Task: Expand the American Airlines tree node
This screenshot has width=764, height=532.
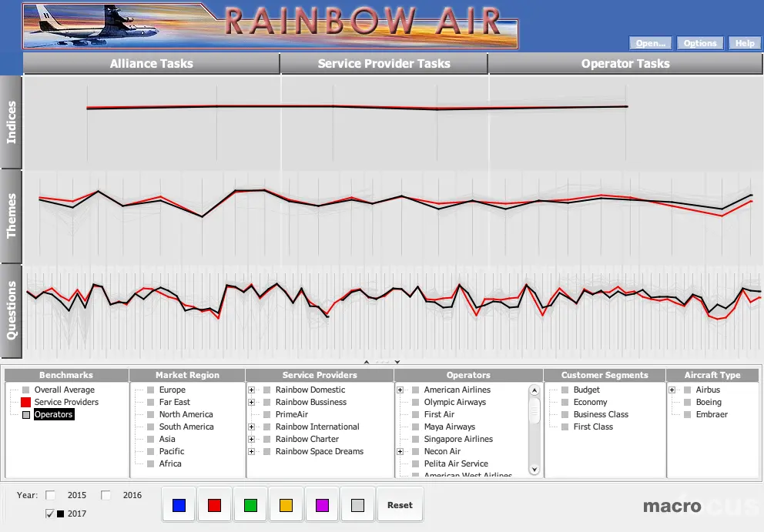Action: [x=400, y=390]
